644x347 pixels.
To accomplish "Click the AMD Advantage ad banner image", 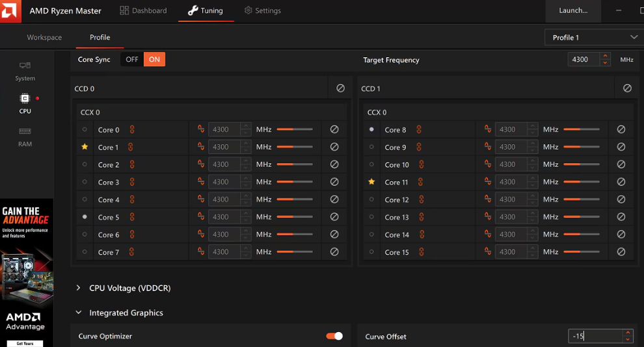I will (x=27, y=273).
